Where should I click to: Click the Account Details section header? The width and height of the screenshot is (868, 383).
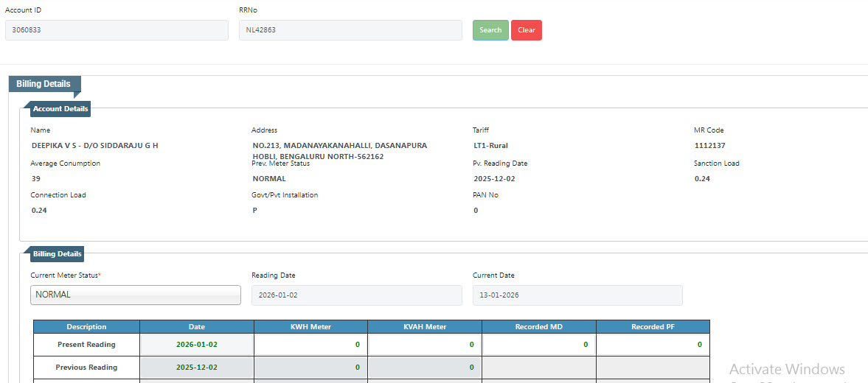60,109
